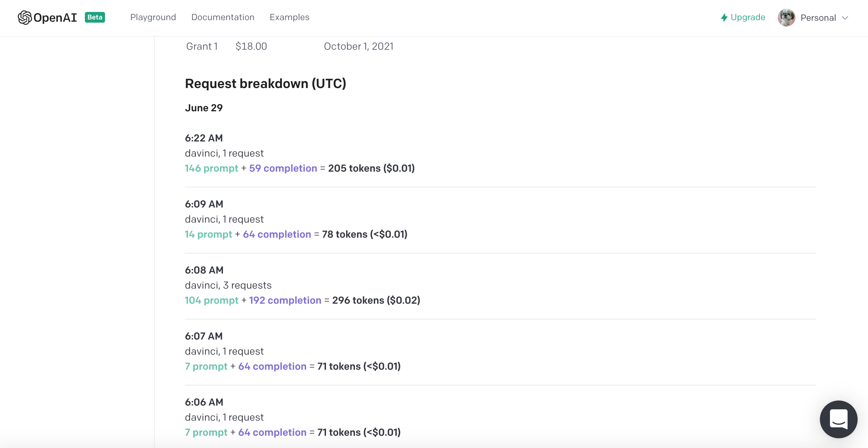Go to Documentation

pyautogui.click(x=223, y=17)
